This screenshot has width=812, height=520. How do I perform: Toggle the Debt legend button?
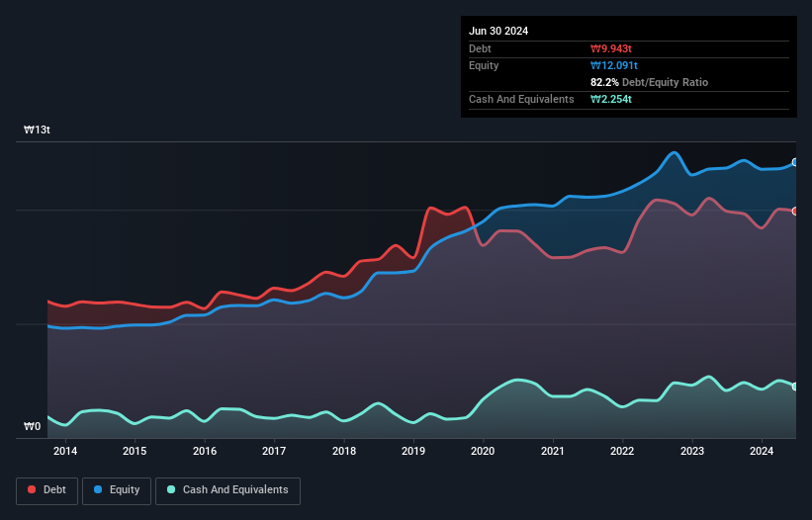click(x=47, y=490)
